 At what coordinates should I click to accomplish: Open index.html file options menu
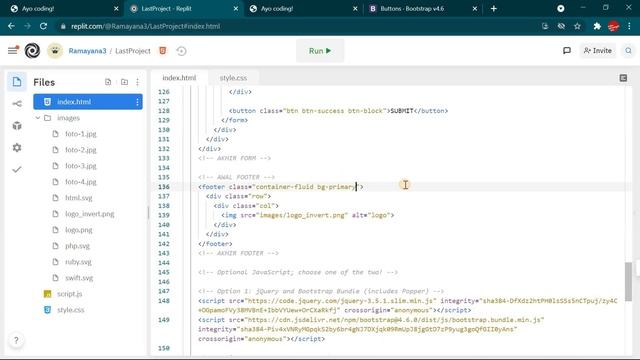tap(137, 102)
